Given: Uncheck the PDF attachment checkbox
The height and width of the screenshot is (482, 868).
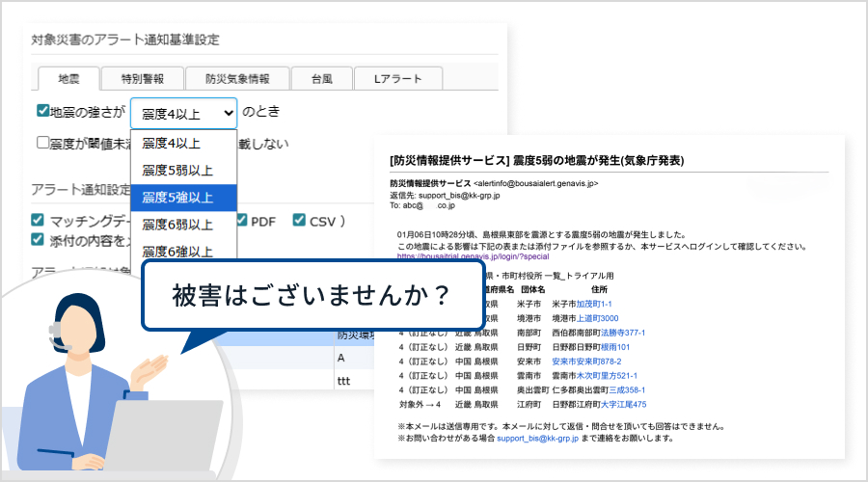Looking at the screenshot, I should pos(242,220).
